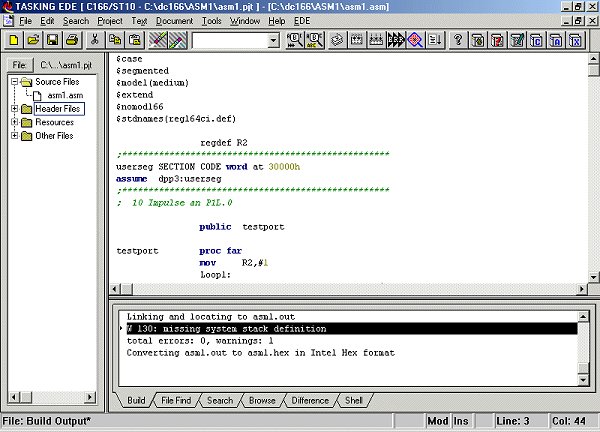The width and height of the screenshot is (600, 432).
Task: Switch to the Difference tab
Action: pos(309,400)
